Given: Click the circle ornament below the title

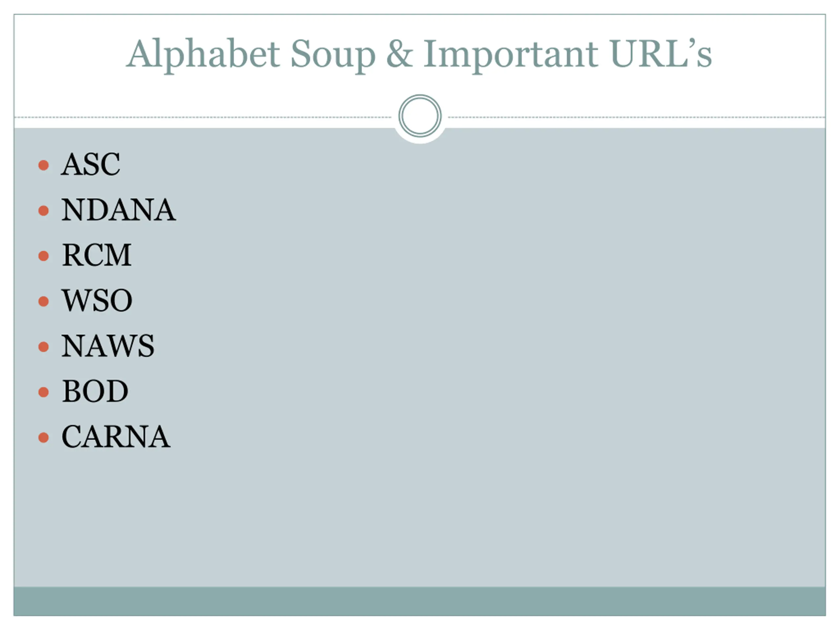Looking at the screenshot, I should (420, 116).
